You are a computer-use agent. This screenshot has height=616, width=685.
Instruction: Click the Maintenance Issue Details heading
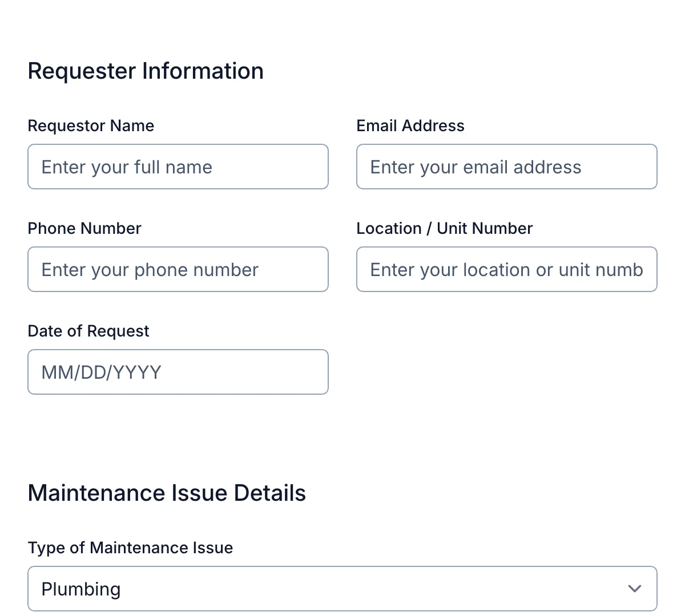167,493
